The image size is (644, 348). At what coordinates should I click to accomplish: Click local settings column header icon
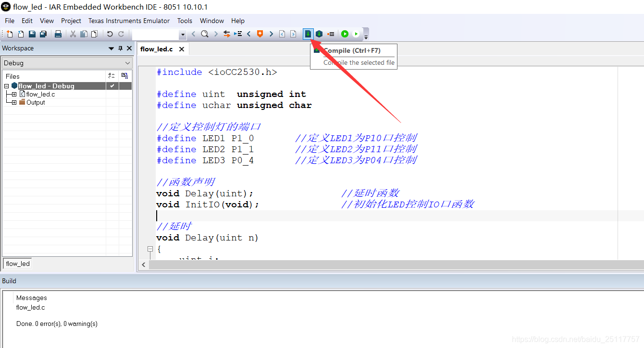(112, 76)
